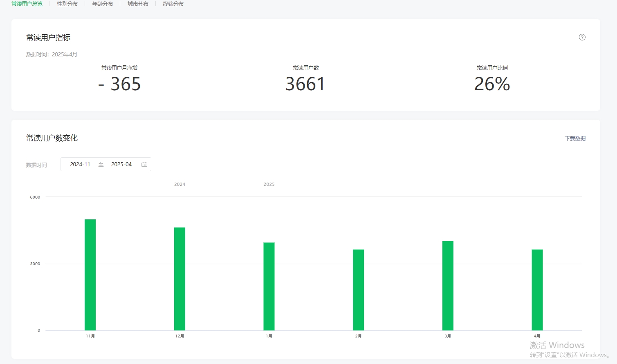This screenshot has height=364, width=617.
Task: Open the 年龄分布 tab
Action: [103, 4]
